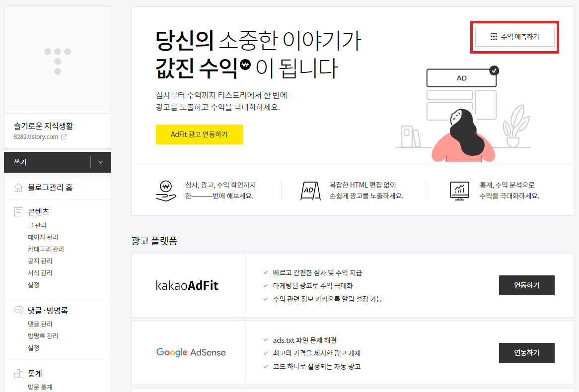
Task: Click the 수익 예측하기 button
Action: 515,37
